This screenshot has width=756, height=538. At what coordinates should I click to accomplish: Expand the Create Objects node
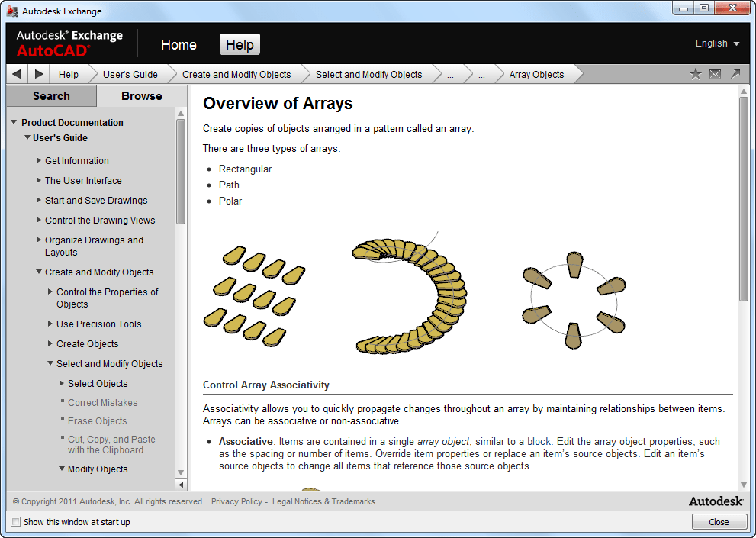click(x=50, y=343)
